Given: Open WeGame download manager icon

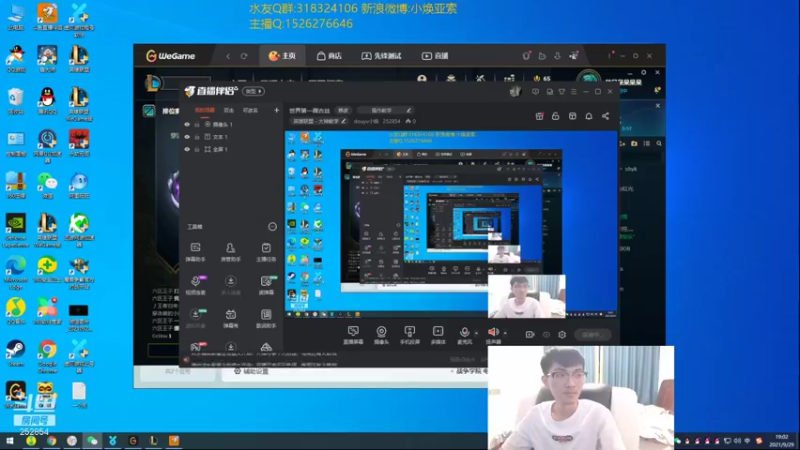Looking at the screenshot, I should coord(557,56).
